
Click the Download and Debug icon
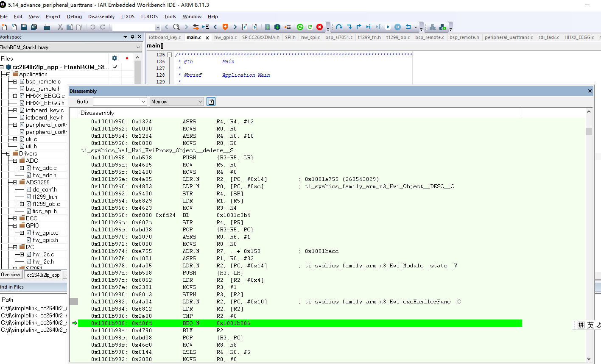[277, 27]
